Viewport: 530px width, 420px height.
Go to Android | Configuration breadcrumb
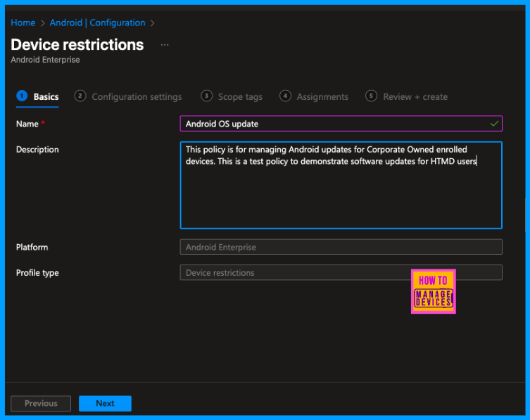point(97,23)
